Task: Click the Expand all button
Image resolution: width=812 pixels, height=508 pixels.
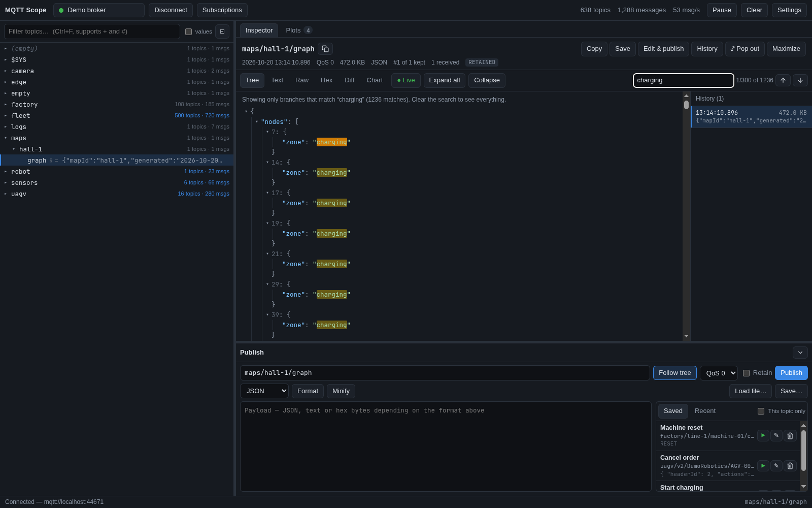Action: click(445, 80)
